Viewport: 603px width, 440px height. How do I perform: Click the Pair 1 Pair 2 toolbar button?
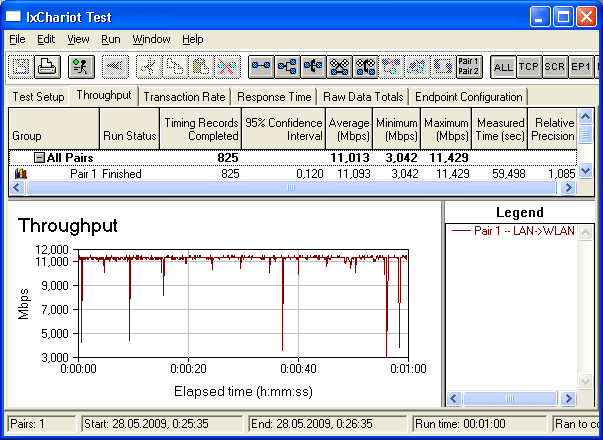click(469, 67)
